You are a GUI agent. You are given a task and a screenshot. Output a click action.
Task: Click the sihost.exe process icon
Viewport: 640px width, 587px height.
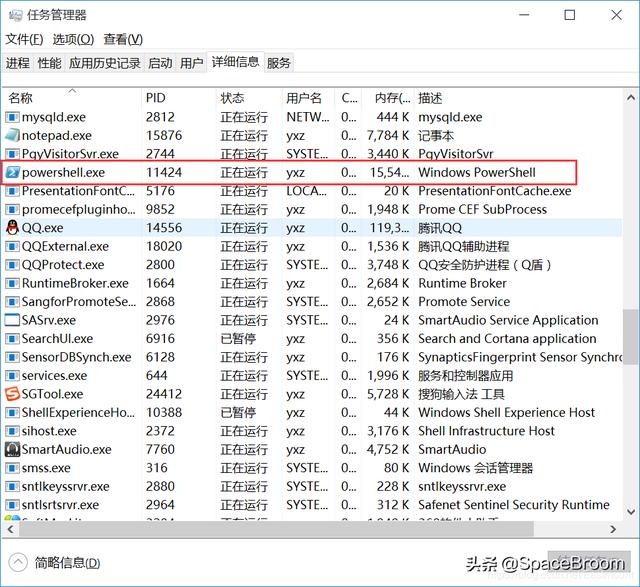[12, 431]
